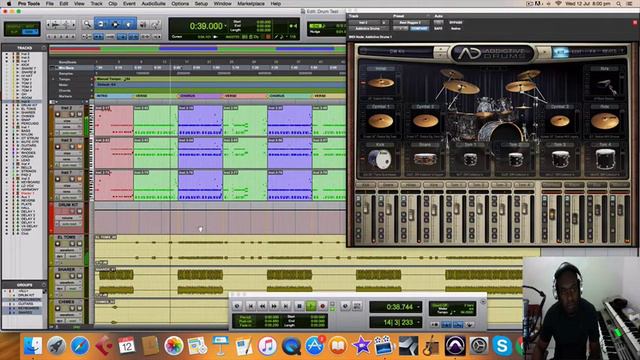Open the Track menu
This screenshot has height=360, width=640.
[96, 4]
